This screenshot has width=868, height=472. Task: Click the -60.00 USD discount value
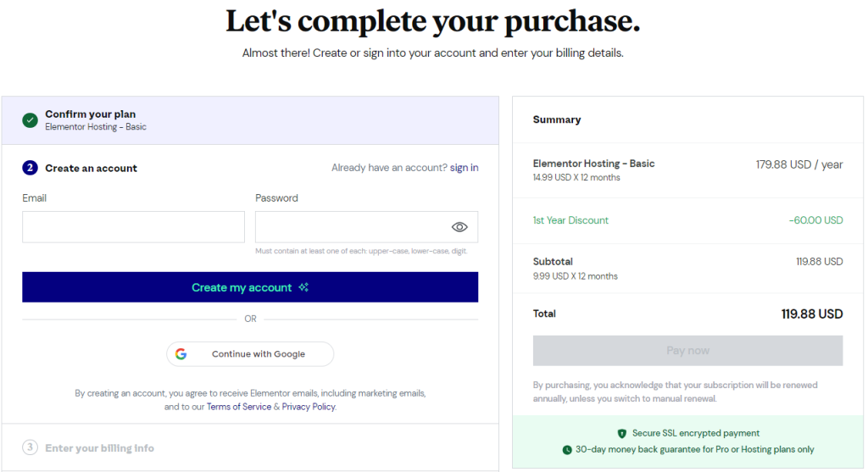(x=816, y=220)
